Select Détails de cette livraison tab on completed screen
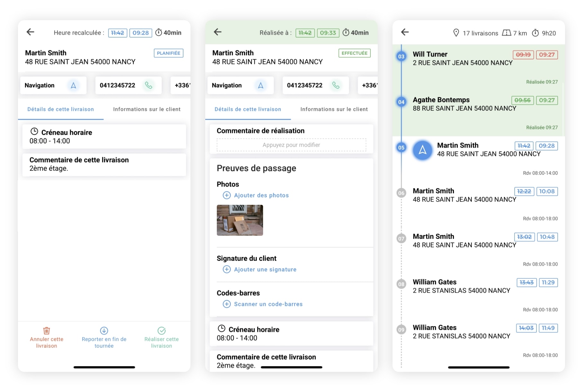This screenshot has height=392, width=583. pos(248,109)
